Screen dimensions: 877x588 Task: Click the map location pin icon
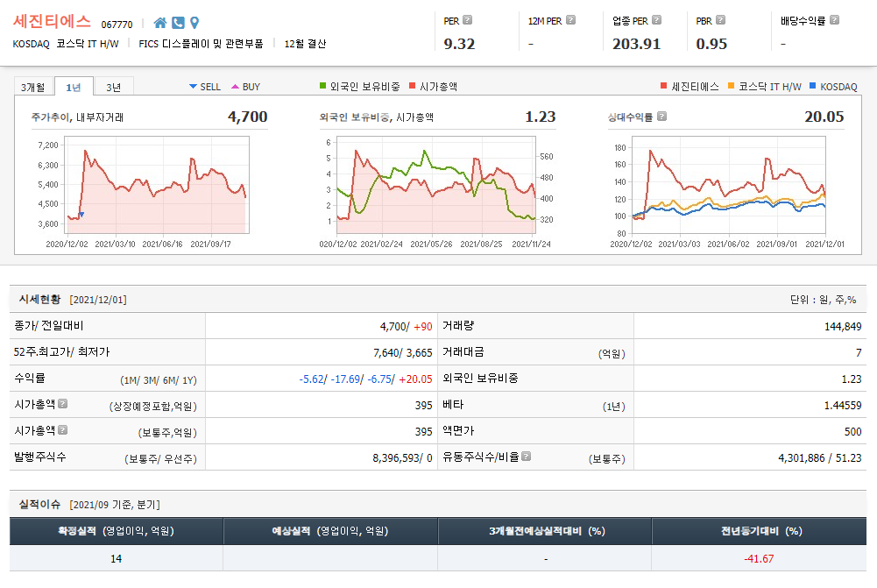coord(194,23)
